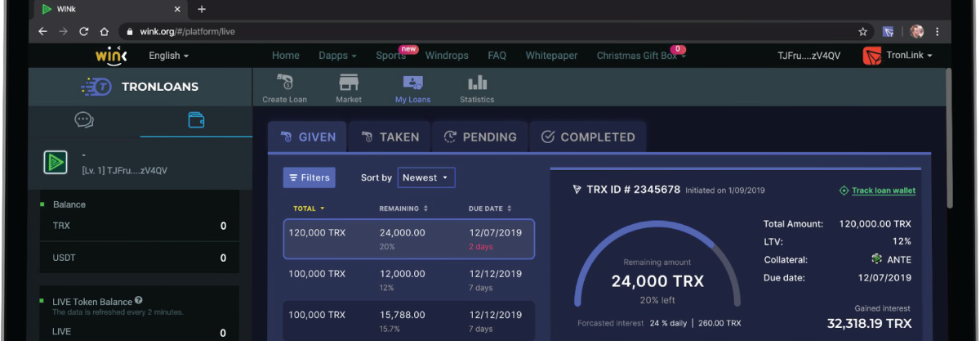Click the ANTE collateral token icon
Screen dimensions: 980x341
(877, 259)
